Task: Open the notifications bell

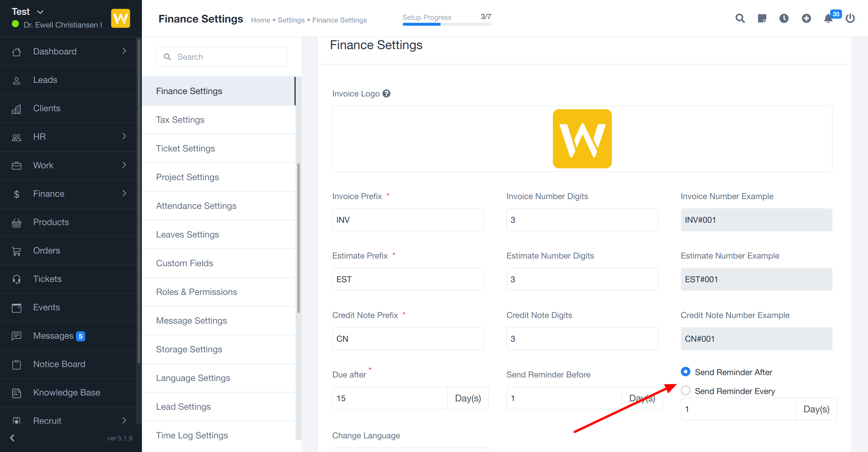Action: (828, 19)
